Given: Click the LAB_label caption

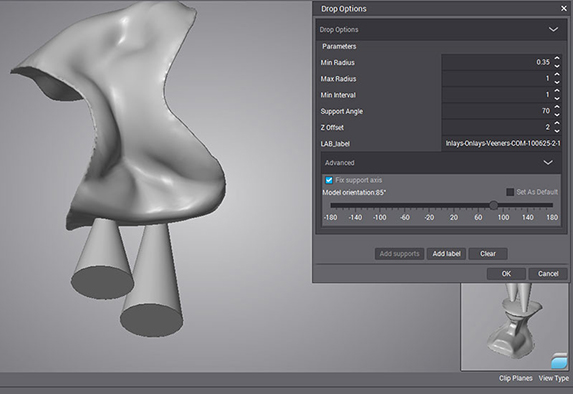Looking at the screenshot, I should (x=335, y=144).
